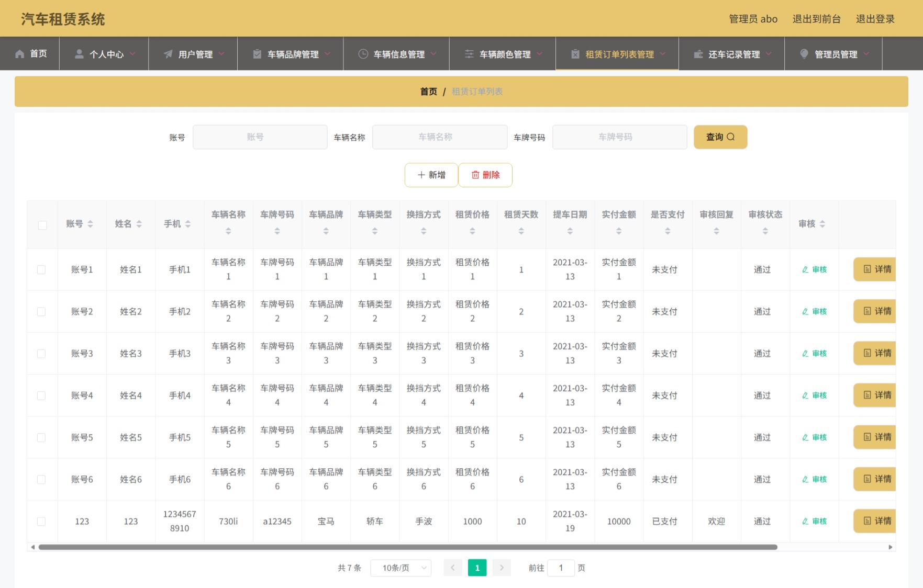Viewport: 923px width, 588px height.
Task: Click 退出登录 link
Action: pos(875,19)
